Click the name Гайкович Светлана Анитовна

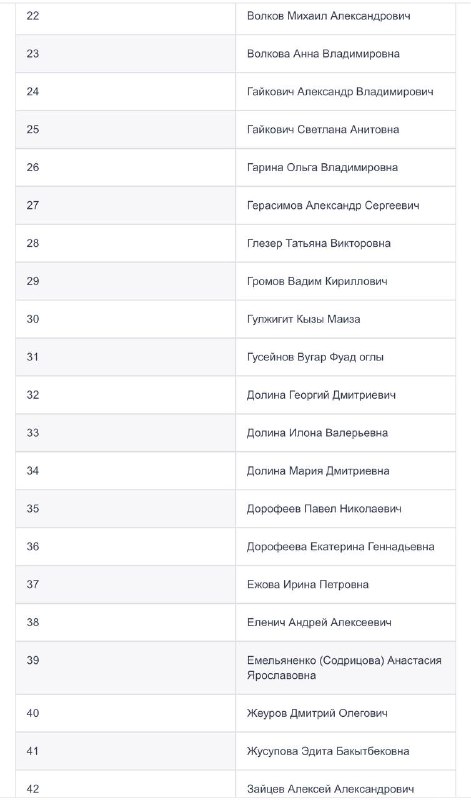tap(323, 130)
